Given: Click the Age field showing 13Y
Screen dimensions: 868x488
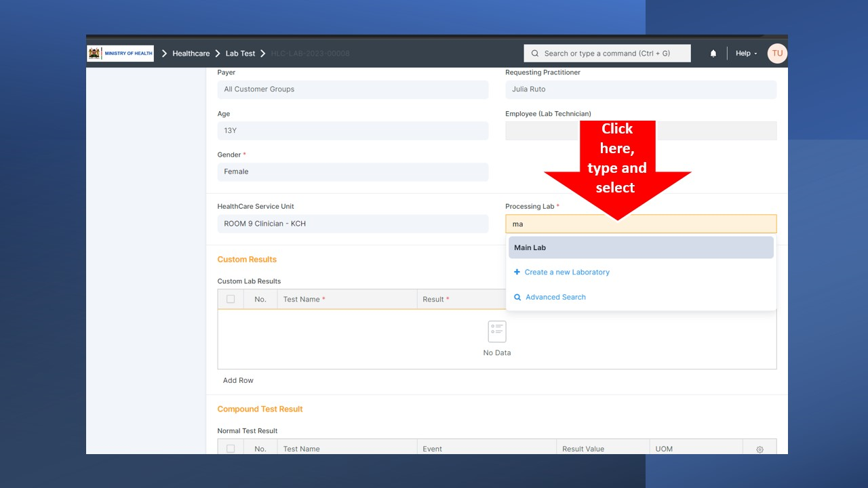Looking at the screenshot, I should 353,131.
